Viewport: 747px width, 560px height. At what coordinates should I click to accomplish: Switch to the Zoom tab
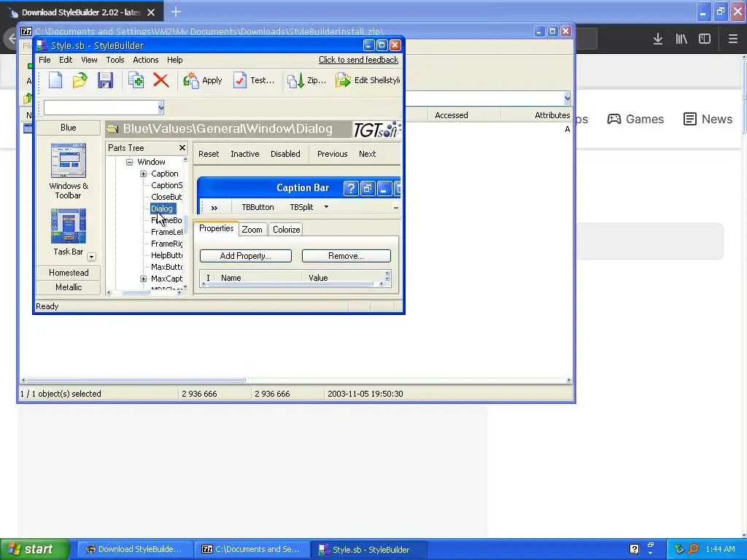coord(252,230)
